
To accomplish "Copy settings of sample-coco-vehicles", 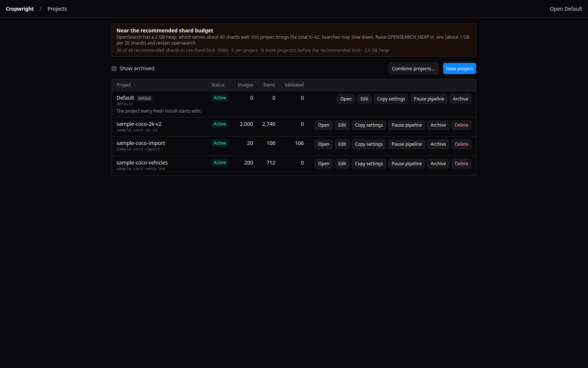I will 369,164.
